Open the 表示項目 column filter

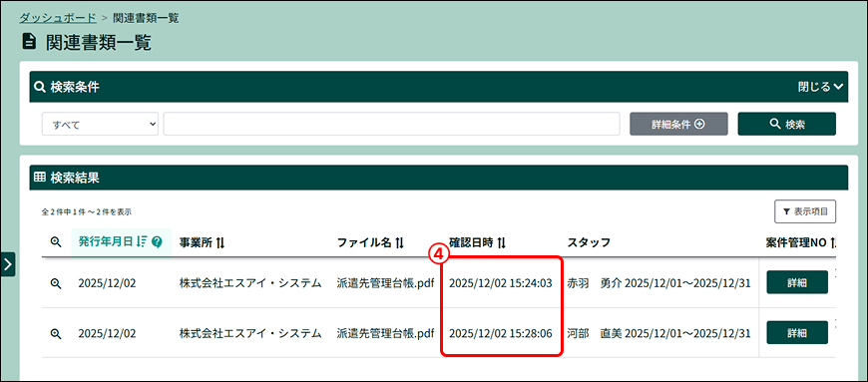pyautogui.click(x=805, y=211)
